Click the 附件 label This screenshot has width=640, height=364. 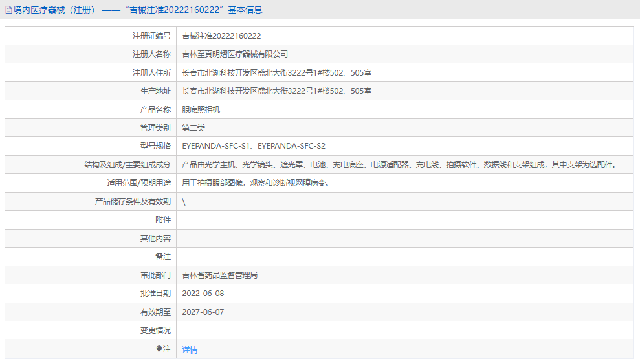point(163,220)
